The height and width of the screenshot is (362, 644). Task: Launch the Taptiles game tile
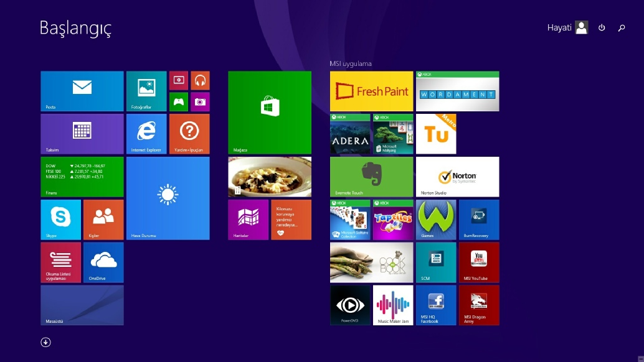click(393, 220)
